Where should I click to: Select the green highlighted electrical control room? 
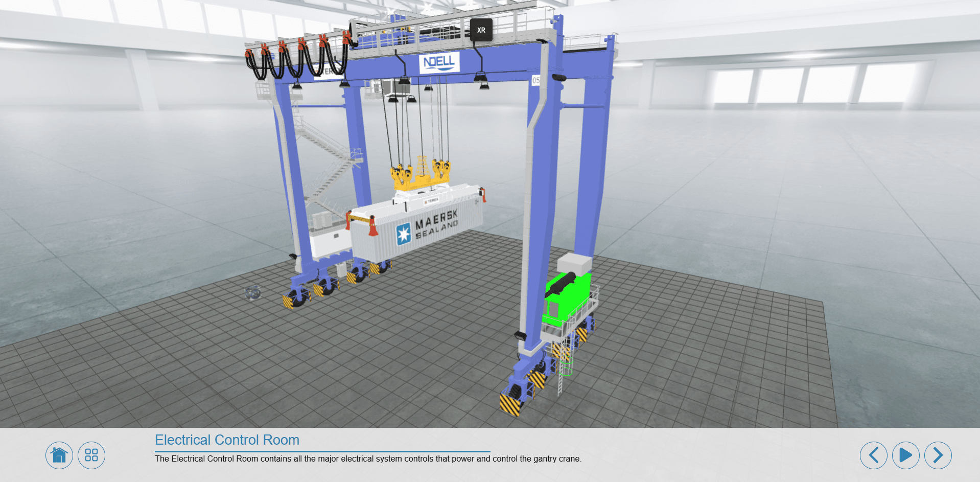click(567, 299)
